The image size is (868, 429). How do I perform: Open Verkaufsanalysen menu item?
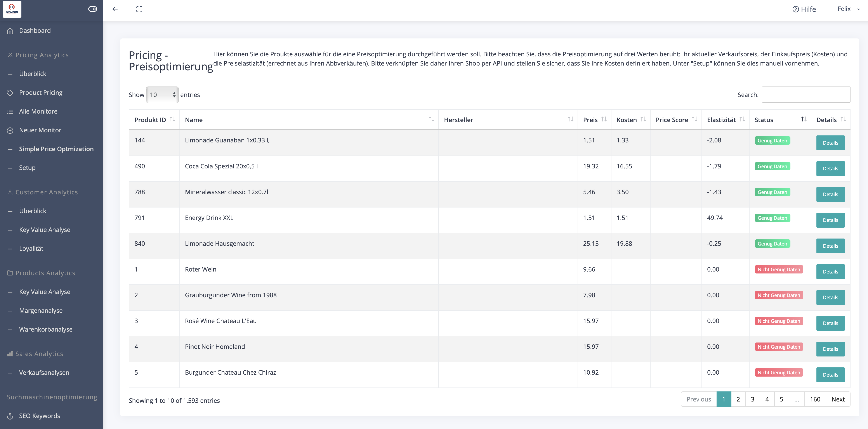tap(44, 372)
